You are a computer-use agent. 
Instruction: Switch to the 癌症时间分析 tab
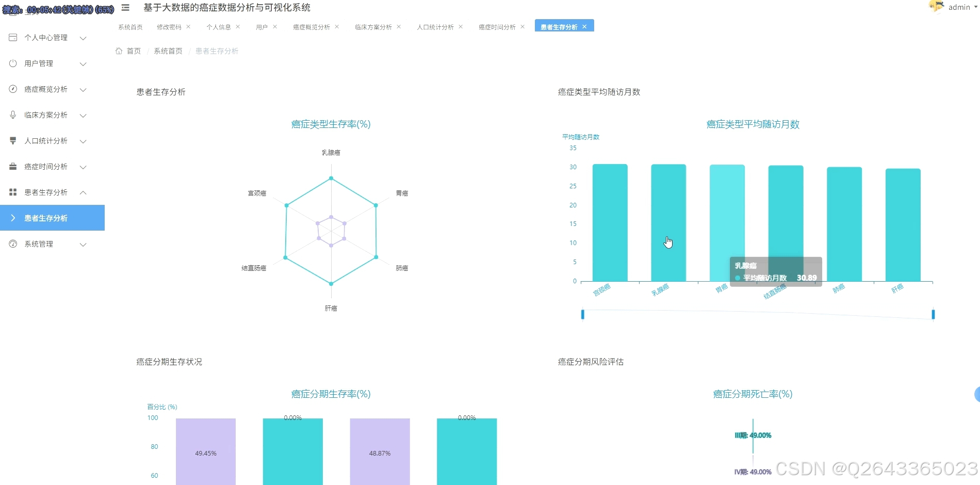pos(496,27)
